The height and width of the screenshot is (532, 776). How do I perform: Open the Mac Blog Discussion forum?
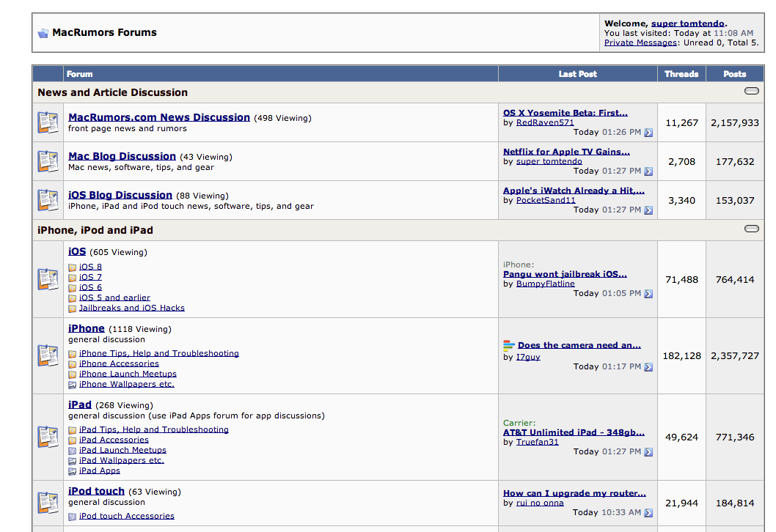pos(122,156)
